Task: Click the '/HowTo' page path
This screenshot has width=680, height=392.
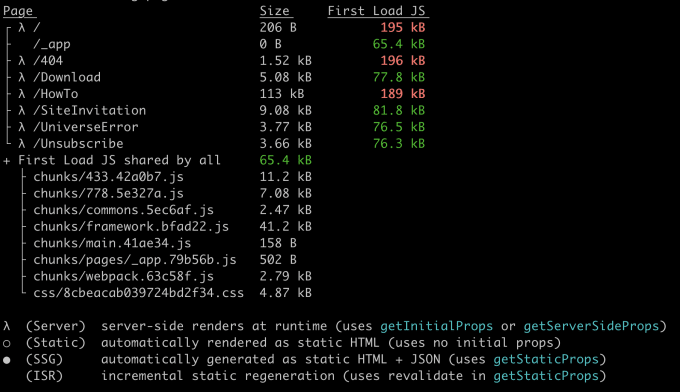Action: [x=56, y=94]
